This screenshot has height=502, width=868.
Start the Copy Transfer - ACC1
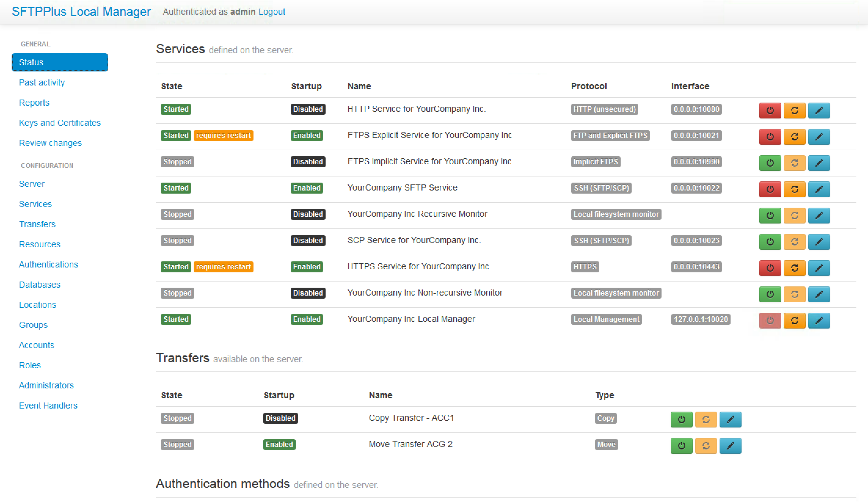point(681,419)
